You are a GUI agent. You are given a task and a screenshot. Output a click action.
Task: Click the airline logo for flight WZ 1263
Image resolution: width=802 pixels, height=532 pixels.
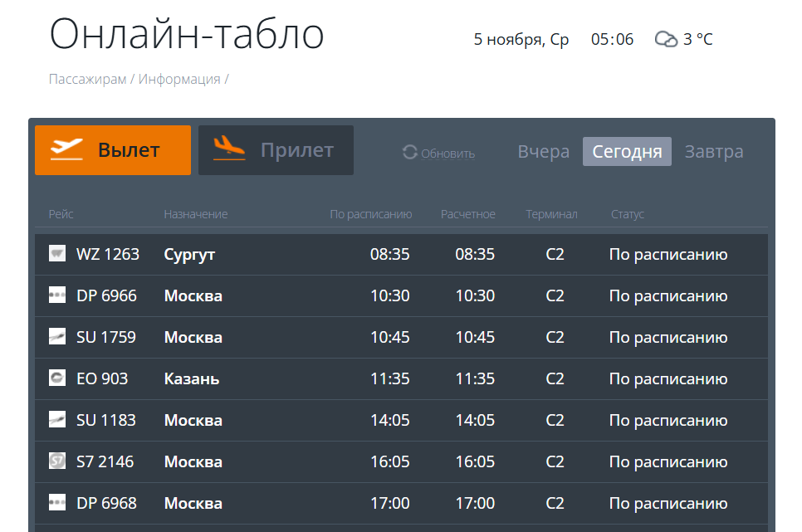click(56, 253)
